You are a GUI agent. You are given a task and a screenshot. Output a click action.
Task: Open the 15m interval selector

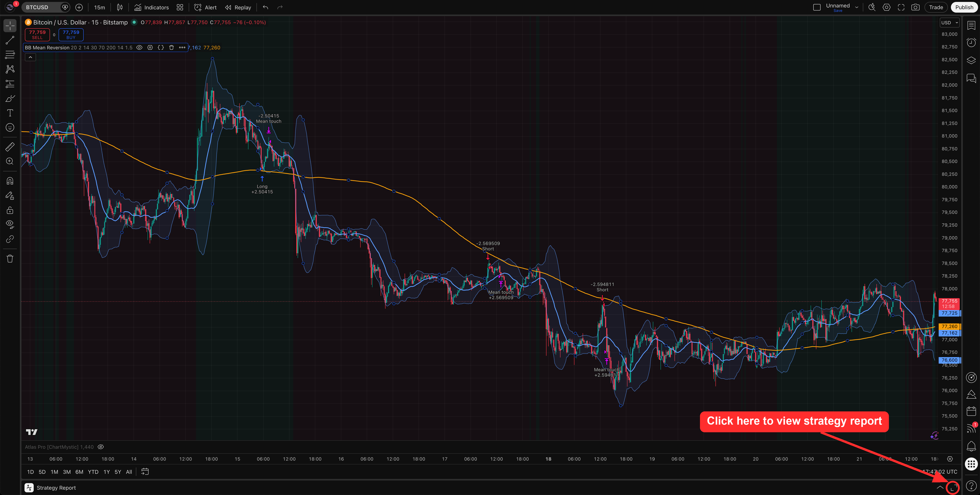tap(100, 7)
